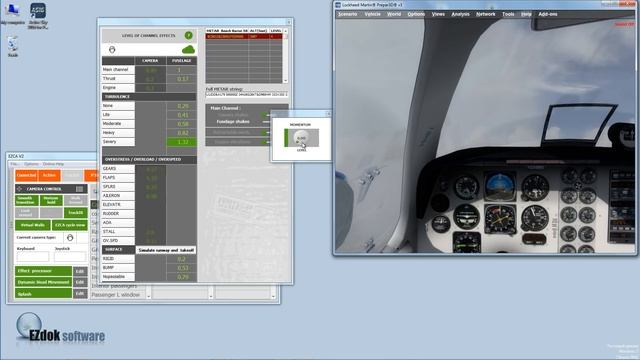640x360 pixels.
Task: Select Passenger L window list item
Action: click(116, 295)
